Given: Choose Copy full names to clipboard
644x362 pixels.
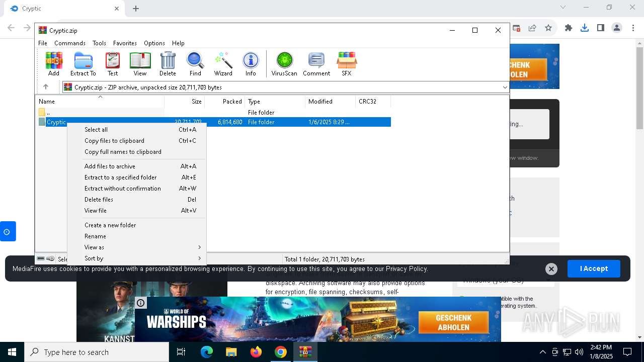Looking at the screenshot, I should (x=137, y=152).
